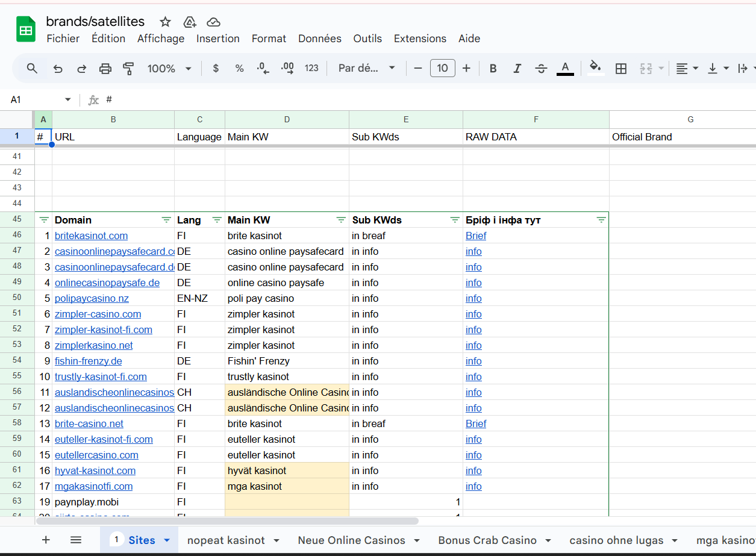Image resolution: width=756 pixels, height=556 pixels.
Task: Open the Brief link in row 46
Action: pos(476,236)
